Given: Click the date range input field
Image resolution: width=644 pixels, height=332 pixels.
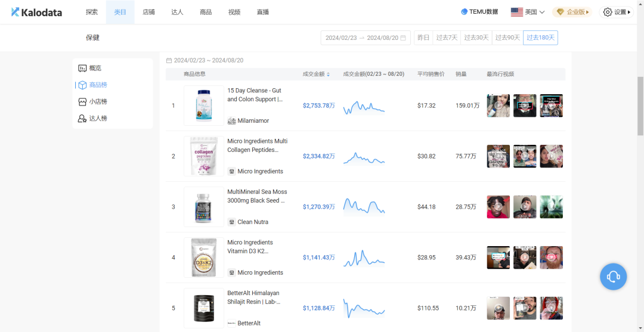Looking at the screenshot, I should point(366,38).
